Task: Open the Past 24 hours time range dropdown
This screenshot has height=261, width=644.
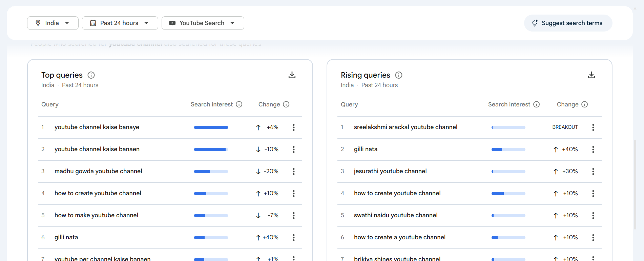Action: point(120,23)
